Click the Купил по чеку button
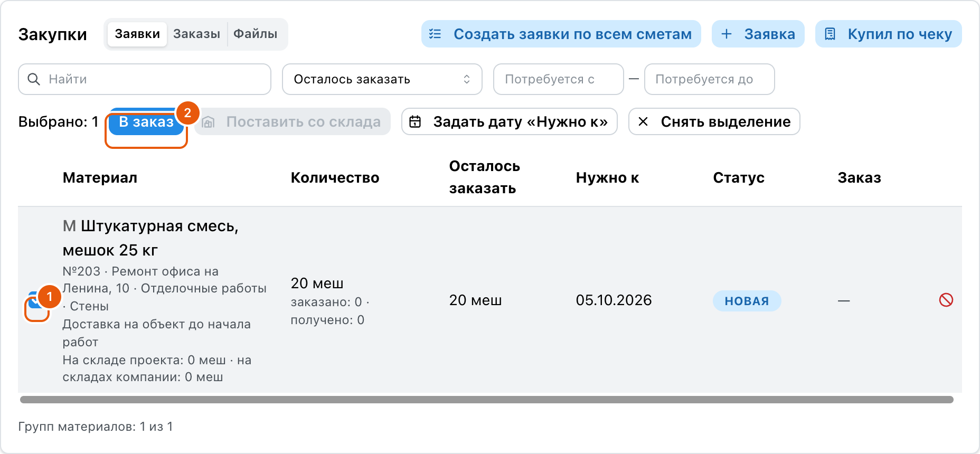The width and height of the screenshot is (980, 454). (888, 34)
